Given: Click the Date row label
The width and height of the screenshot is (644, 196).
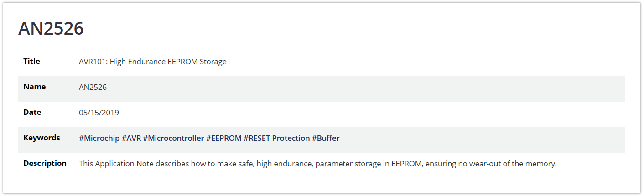Looking at the screenshot, I should [x=32, y=112].
